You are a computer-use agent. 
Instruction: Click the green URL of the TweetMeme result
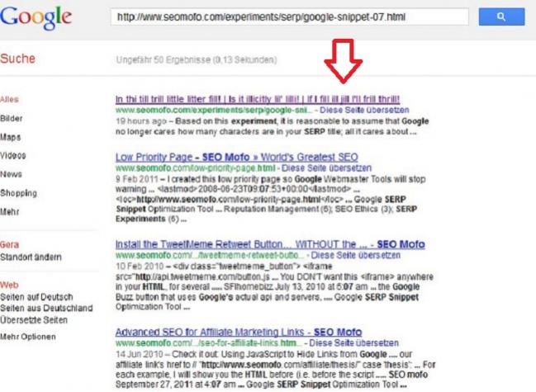[210, 255]
